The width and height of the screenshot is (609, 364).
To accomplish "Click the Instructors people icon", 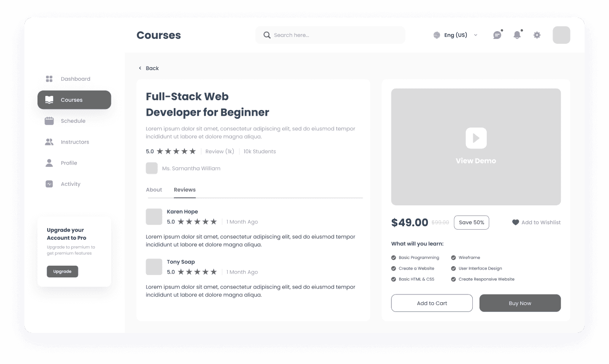I will pos(49,142).
